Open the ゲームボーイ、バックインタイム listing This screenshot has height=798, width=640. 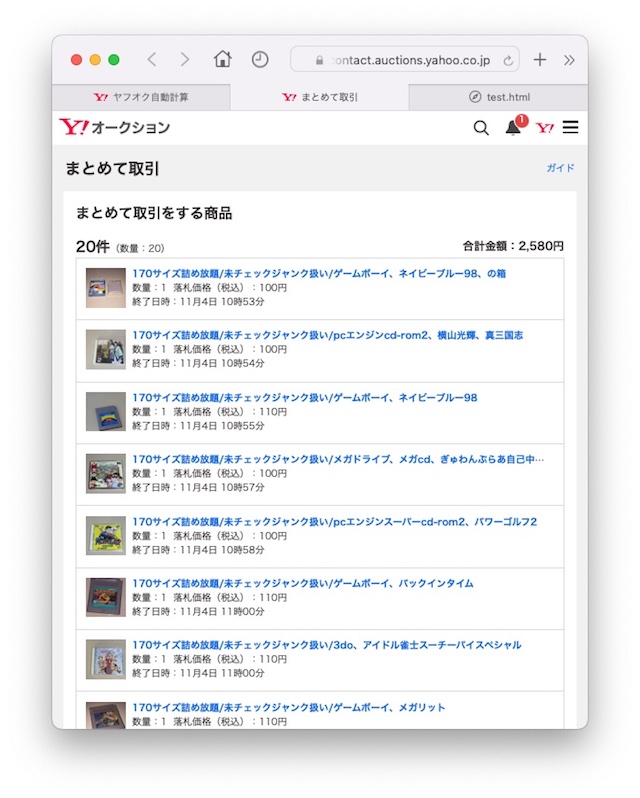302,583
